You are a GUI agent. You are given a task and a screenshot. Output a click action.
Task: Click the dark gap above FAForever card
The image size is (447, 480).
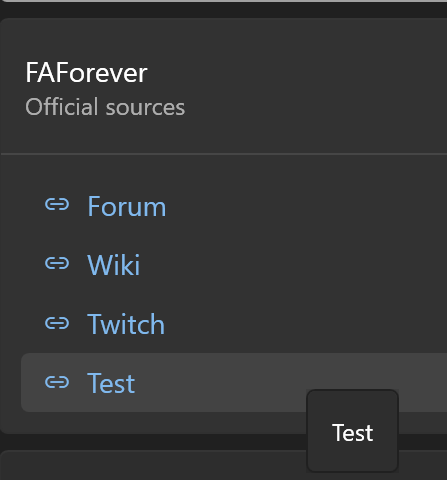[x=223, y=10]
